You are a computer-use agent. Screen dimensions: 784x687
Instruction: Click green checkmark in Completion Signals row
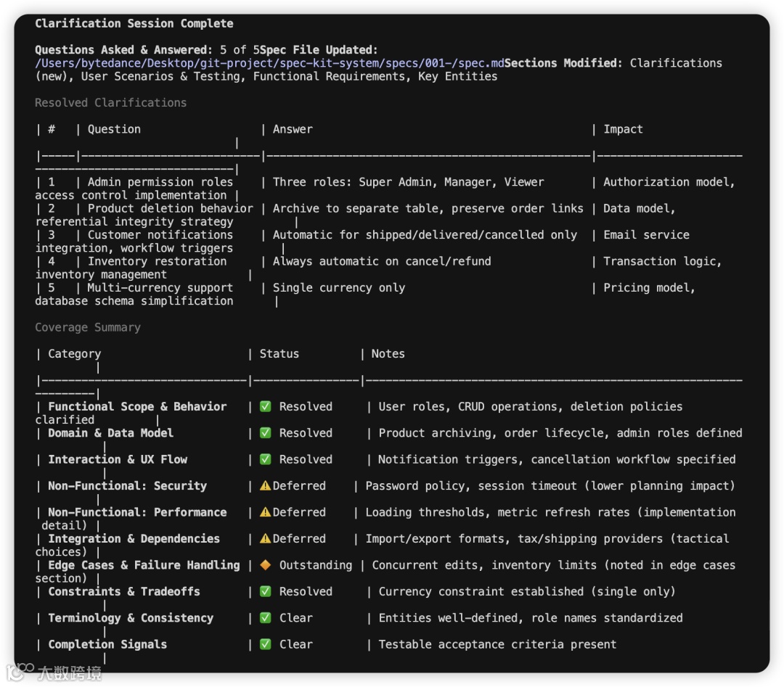coord(266,644)
